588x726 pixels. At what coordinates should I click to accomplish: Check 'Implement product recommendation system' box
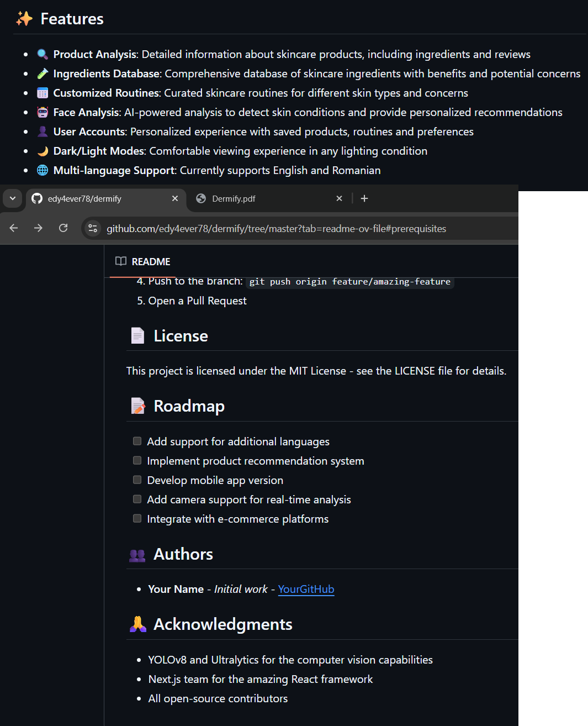tap(137, 460)
